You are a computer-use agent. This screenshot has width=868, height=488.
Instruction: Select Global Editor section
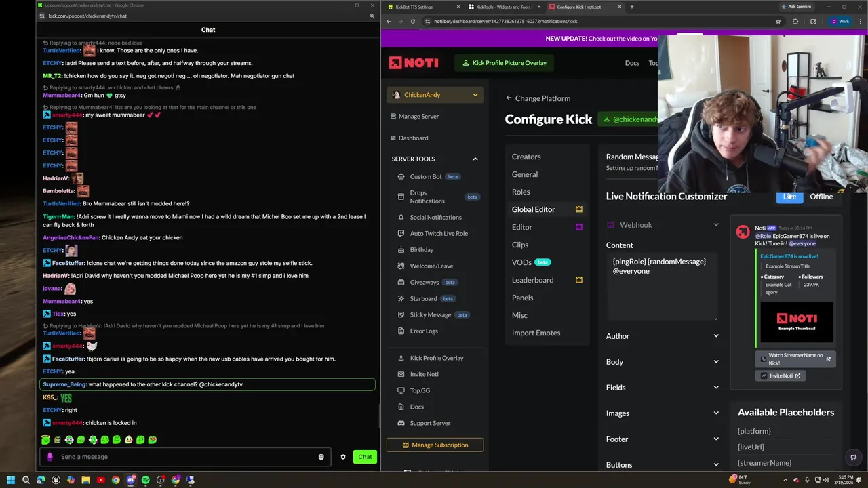click(x=547, y=209)
